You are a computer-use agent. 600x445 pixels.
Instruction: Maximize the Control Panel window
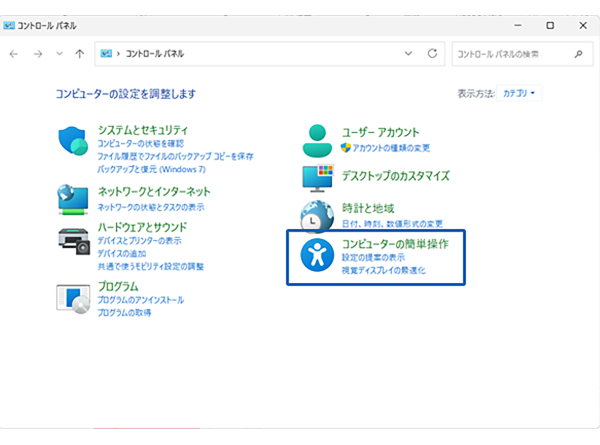coord(550,25)
